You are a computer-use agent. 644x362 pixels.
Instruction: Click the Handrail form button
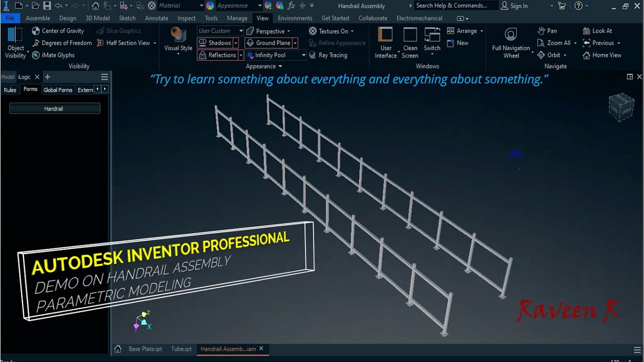(x=54, y=109)
